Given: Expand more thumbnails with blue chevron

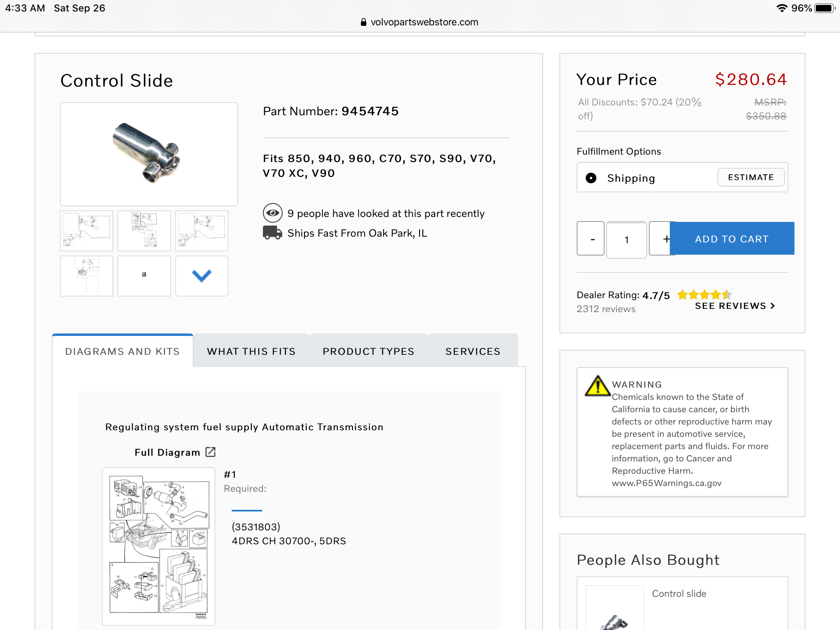Looking at the screenshot, I should coord(201,276).
